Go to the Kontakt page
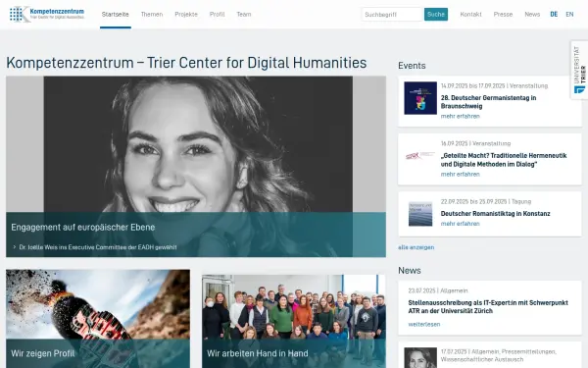The width and height of the screenshot is (588, 368). pos(471,15)
